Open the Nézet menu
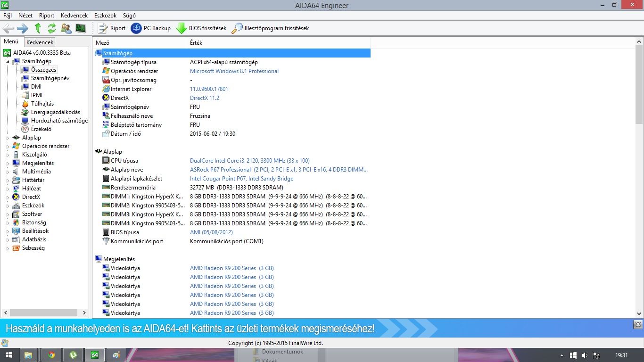 click(25, 16)
